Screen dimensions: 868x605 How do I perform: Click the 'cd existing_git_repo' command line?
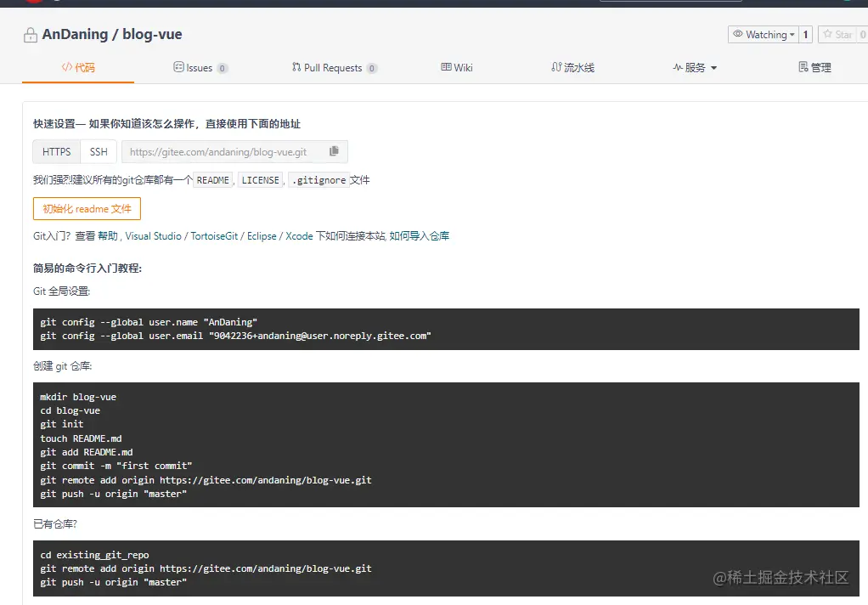[94, 555]
